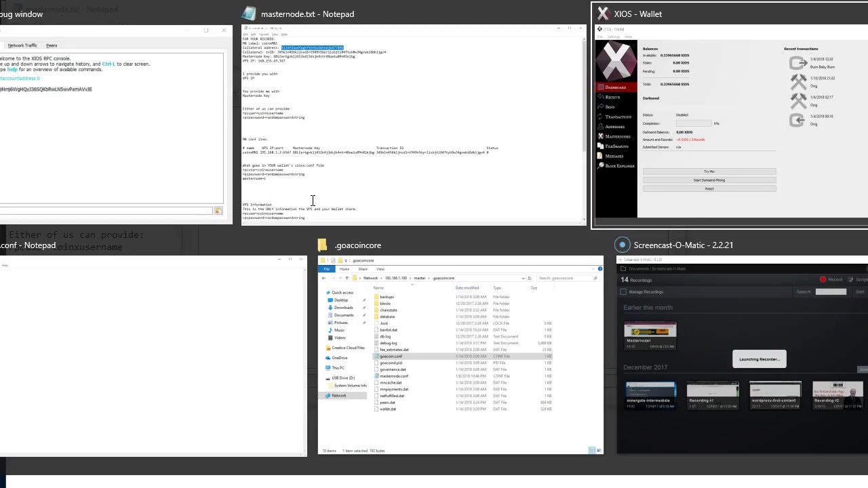Open the Masternode1 recording thumbnail
The image size is (868, 488).
(650, 336)
